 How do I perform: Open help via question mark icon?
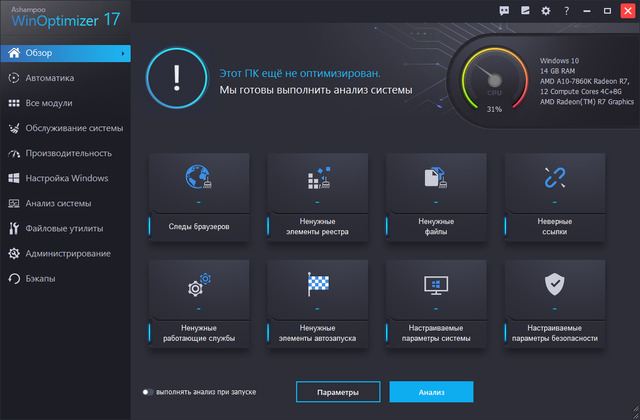tap(567, 11)
